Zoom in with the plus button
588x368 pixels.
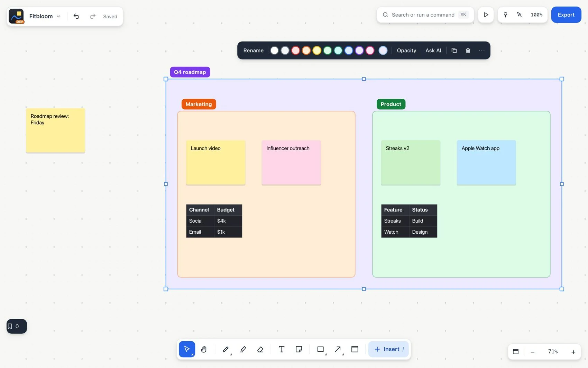click(573, 352)
